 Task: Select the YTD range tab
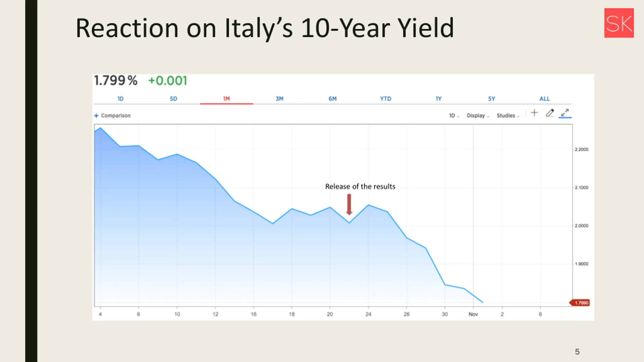point(386,99)
